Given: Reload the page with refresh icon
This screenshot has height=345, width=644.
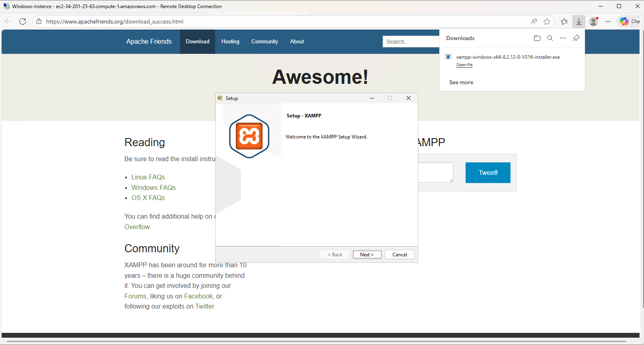Looking at the screenshot, I should point(23,21).
